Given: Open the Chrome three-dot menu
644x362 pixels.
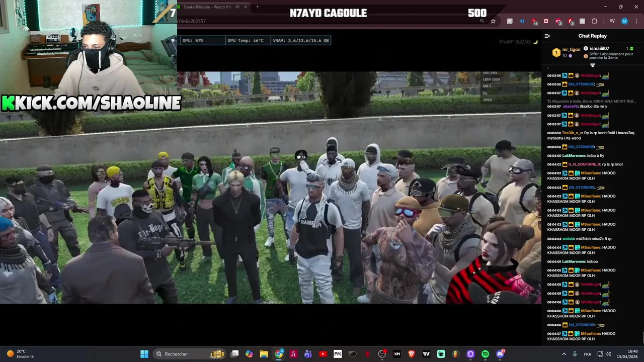Looking at the screenshot, I should tap(635, 21).
